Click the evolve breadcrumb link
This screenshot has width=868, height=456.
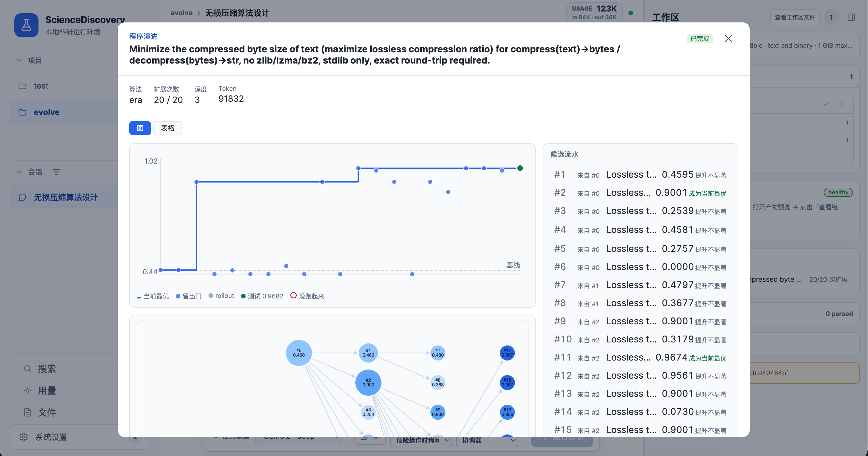coord(182,13)
